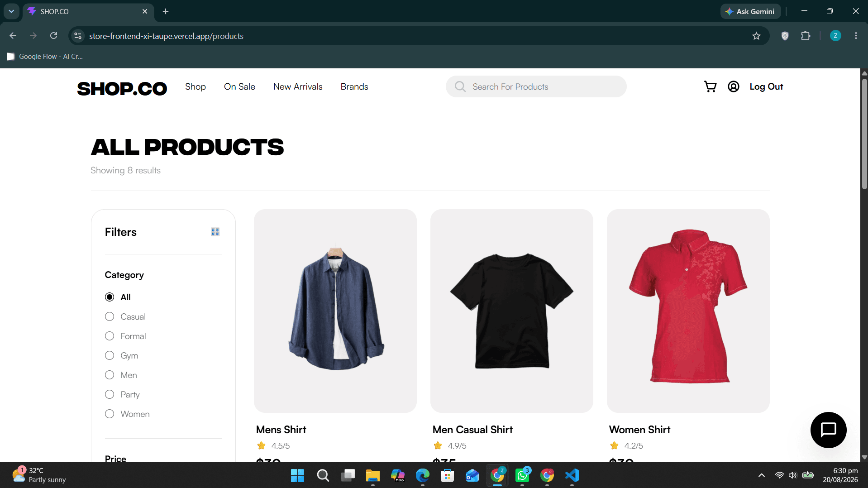868x488 pixels.
Task: Expand the tab search dropdown arrow
Action: [11, 11]
